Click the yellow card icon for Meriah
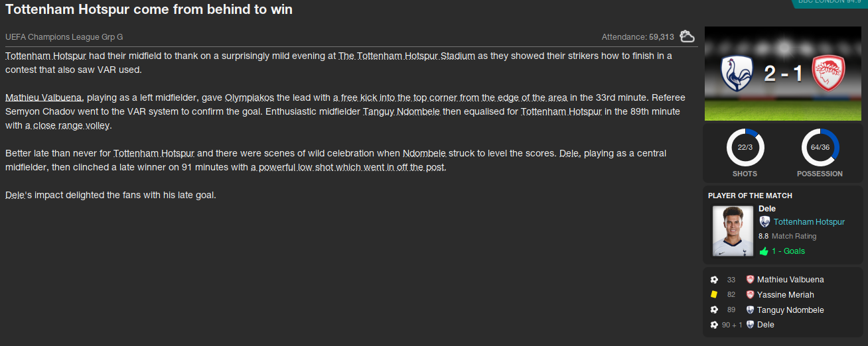The height and width of the screenshot is (346, 868). 714,294
